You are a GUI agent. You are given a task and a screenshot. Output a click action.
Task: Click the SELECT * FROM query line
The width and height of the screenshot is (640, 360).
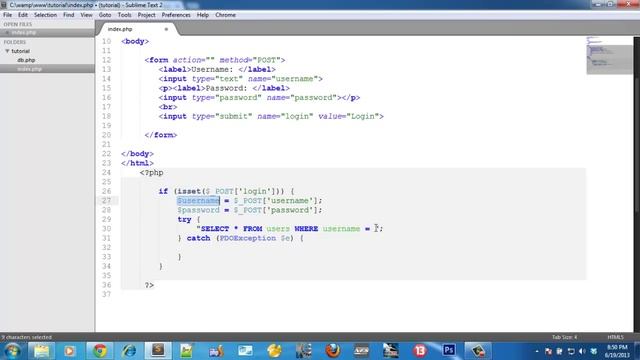click(290, 229)
